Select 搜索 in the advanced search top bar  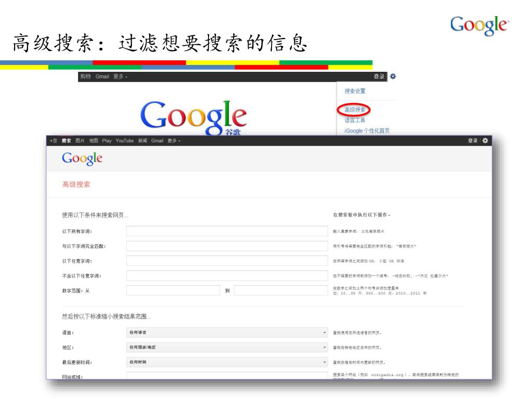point(67,140)
